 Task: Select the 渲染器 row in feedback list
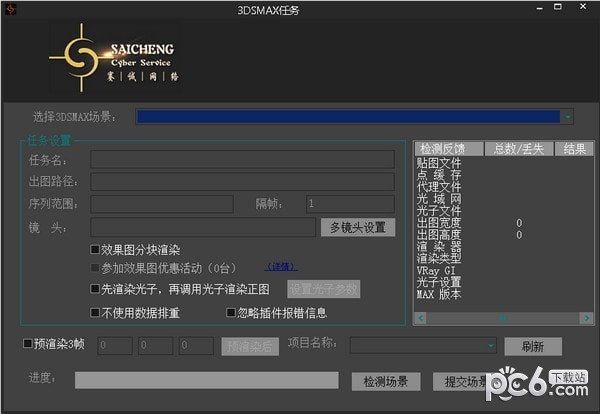504,246
